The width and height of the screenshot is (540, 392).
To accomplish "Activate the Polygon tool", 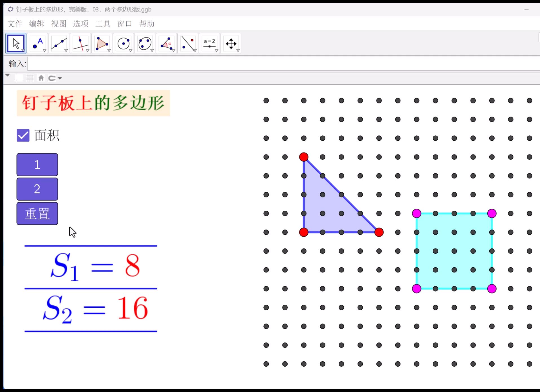I will point(102,43).
